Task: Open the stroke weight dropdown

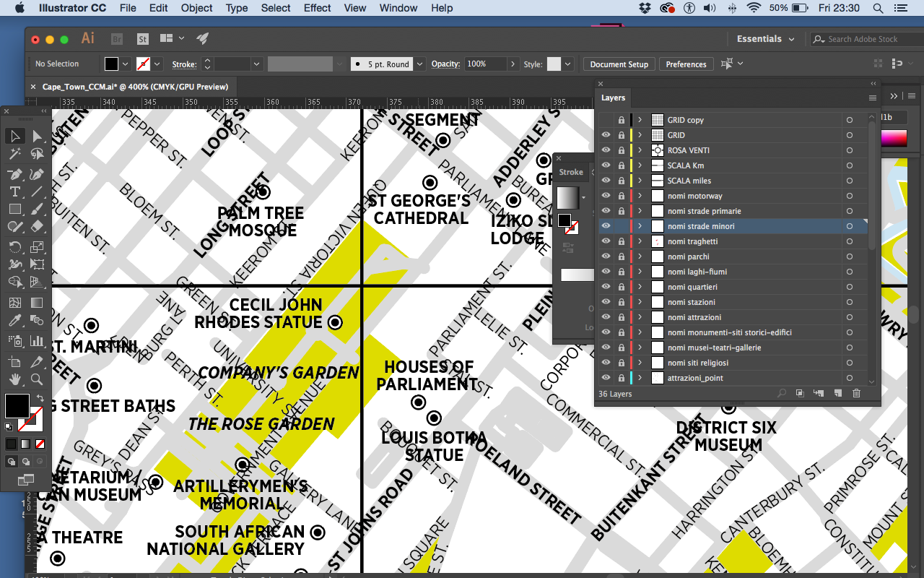Action: point(256,64)
